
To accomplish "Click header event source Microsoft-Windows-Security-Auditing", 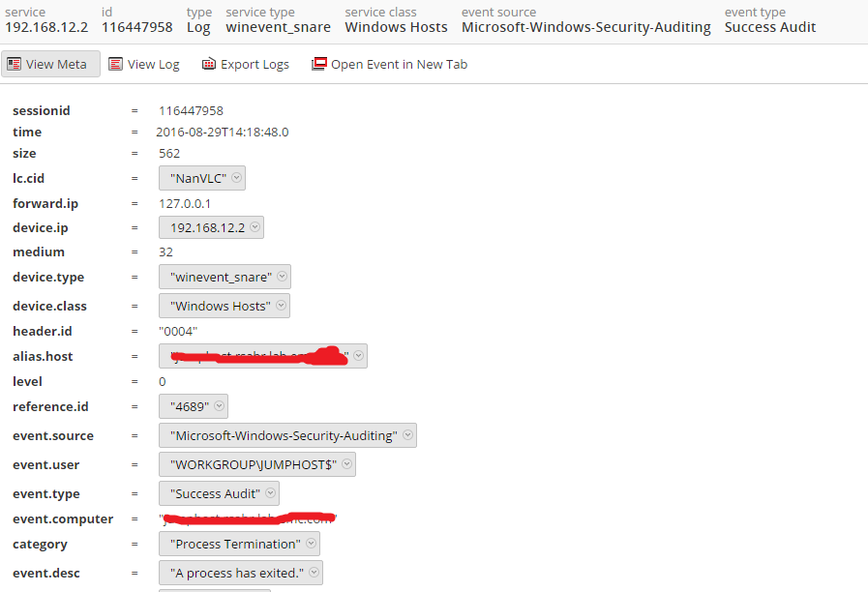I will (x=586, y=28).
